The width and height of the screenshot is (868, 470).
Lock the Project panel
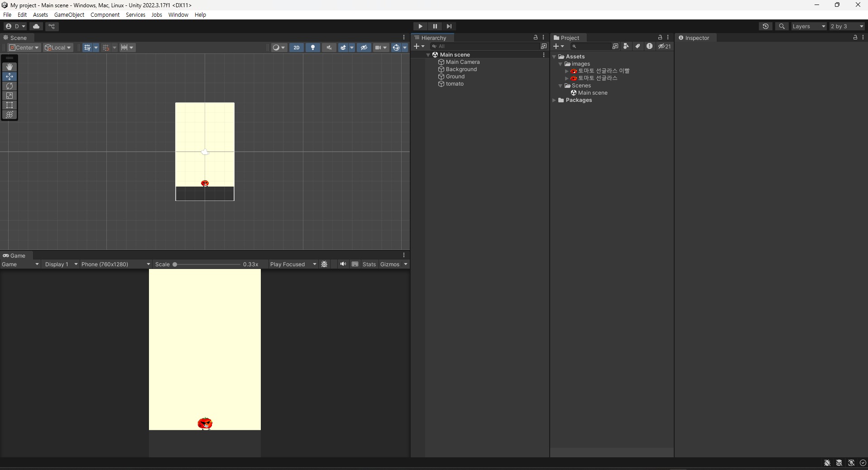tap(660, 38)
